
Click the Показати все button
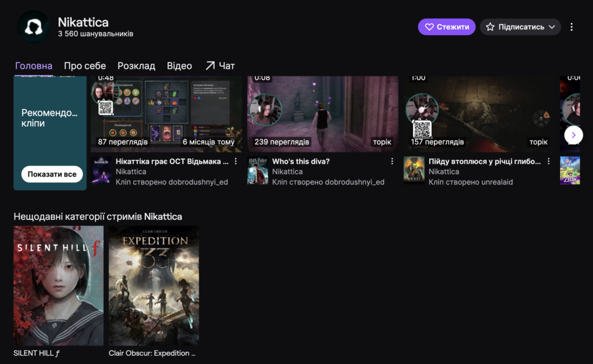click(52, 174)
